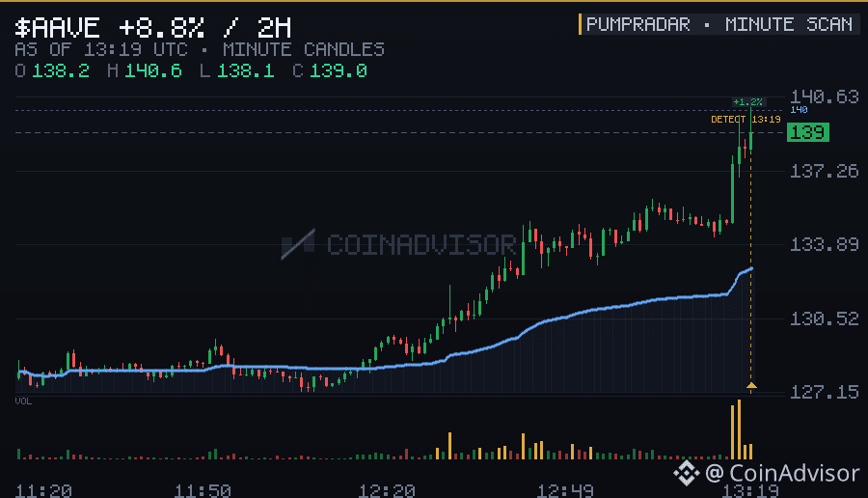The width and height of the screenshot is (868, 498).
Task: Click the small blue 140 level label
Action: (799, 110)
